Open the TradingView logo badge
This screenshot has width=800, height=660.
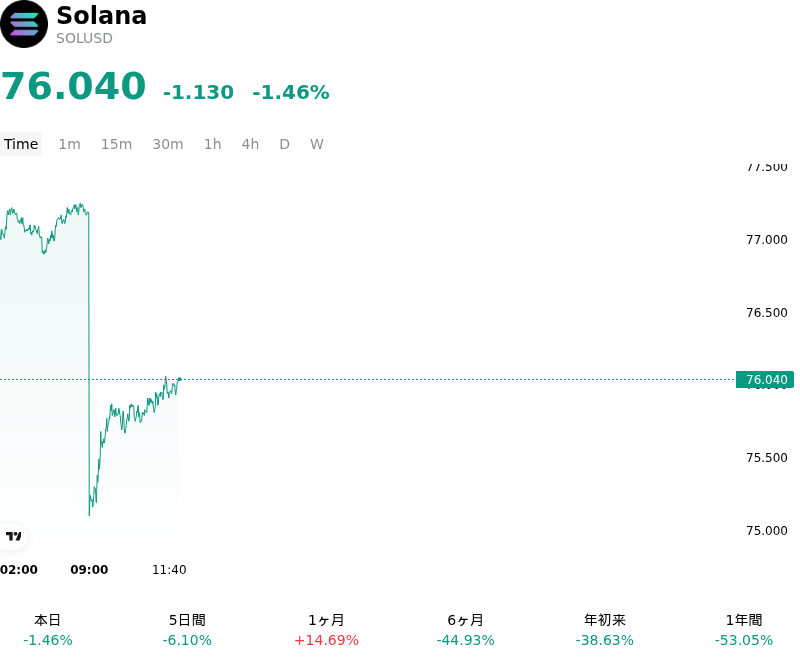pos(13,536)
